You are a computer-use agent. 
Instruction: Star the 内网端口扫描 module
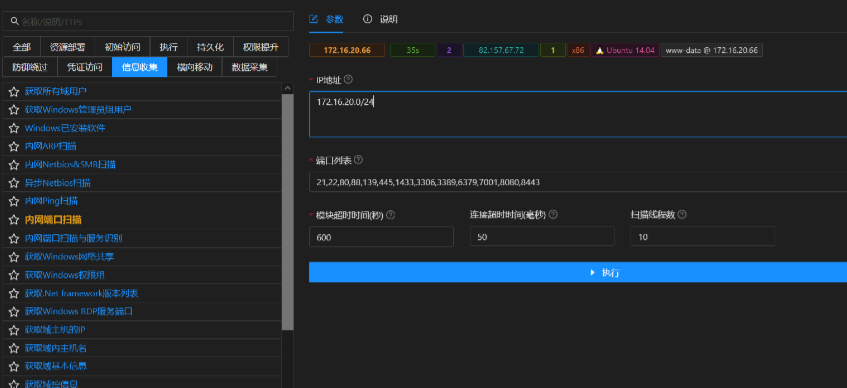pos(14,220)
